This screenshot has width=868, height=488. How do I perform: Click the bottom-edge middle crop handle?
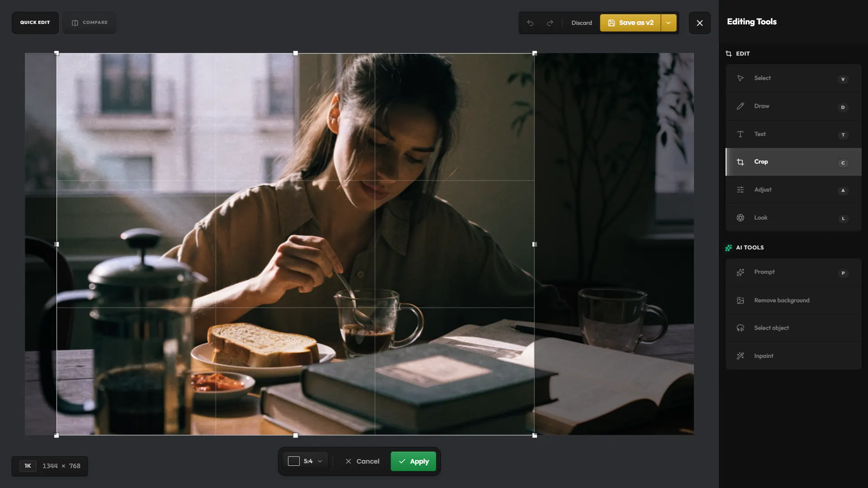click(x=296, y=436)
